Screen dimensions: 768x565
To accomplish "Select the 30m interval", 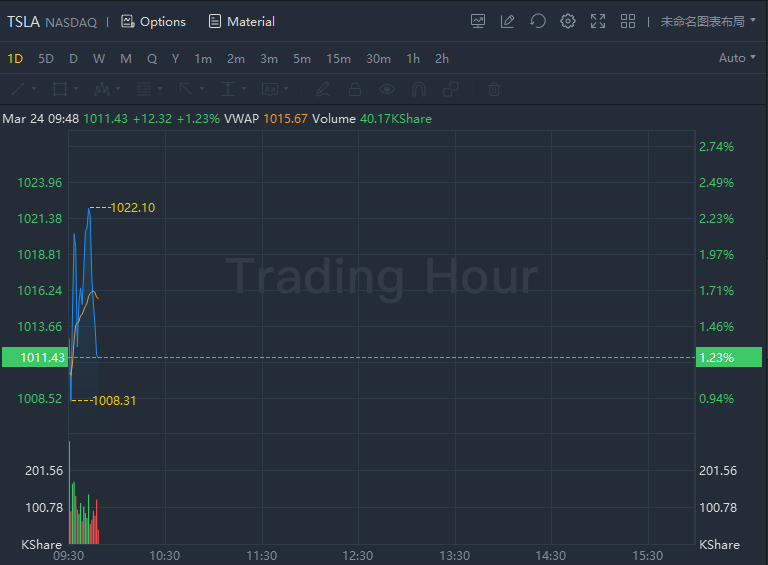I will pos(378,59).
